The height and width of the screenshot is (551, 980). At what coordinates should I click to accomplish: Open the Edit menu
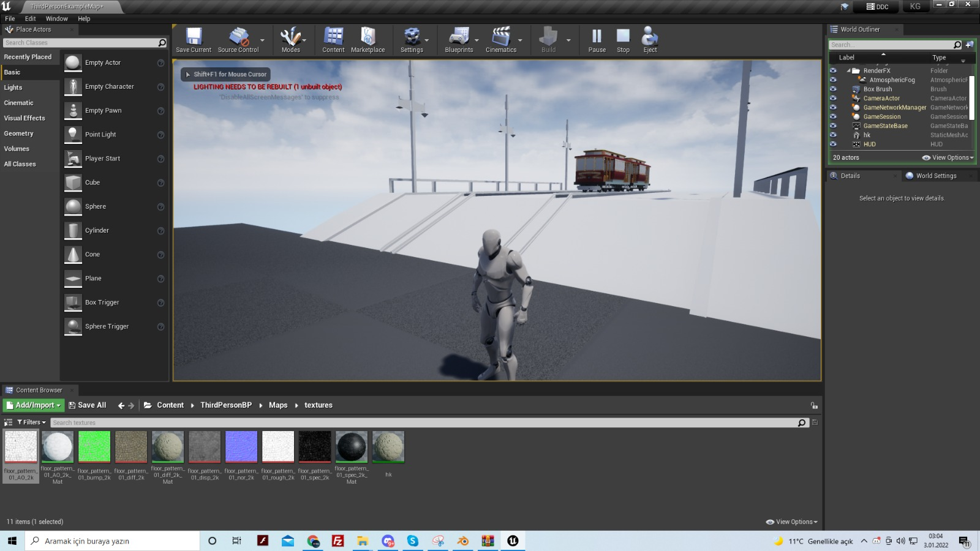pos(30,18)
